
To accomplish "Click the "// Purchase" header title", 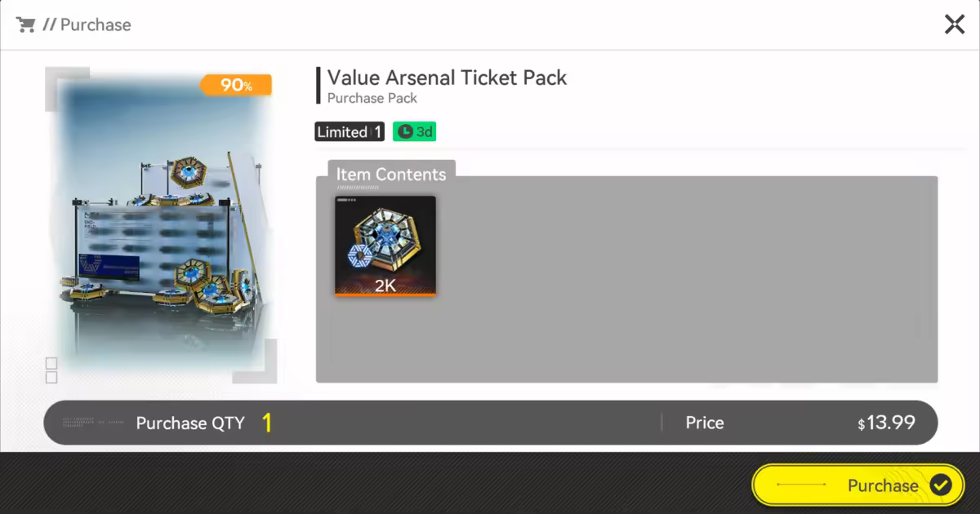I will (x=87, y=24).
